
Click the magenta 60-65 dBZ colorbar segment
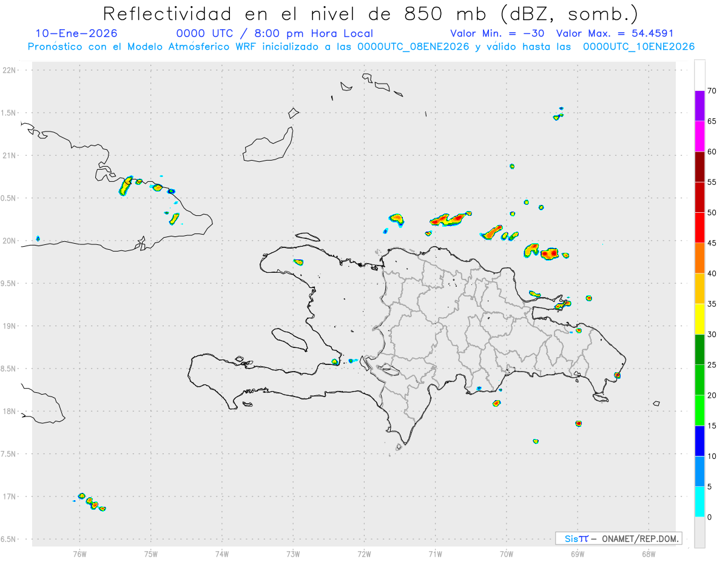[699, 136]
